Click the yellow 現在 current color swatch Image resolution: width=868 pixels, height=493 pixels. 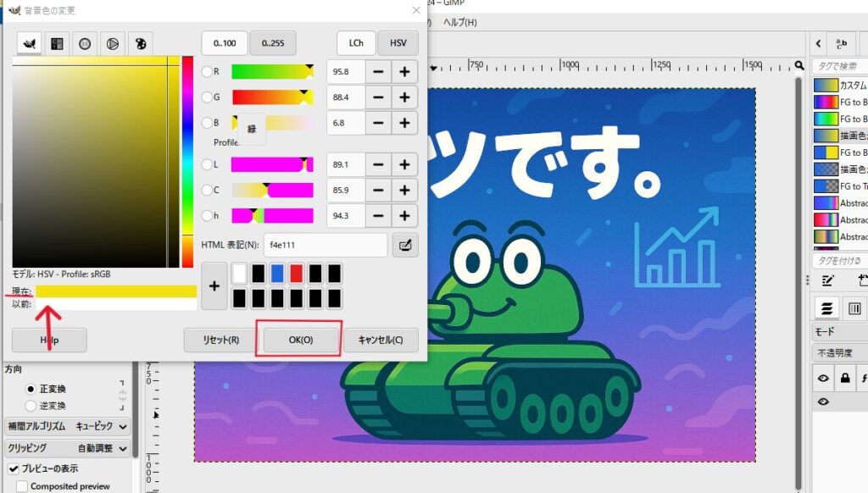pos(116,291)
